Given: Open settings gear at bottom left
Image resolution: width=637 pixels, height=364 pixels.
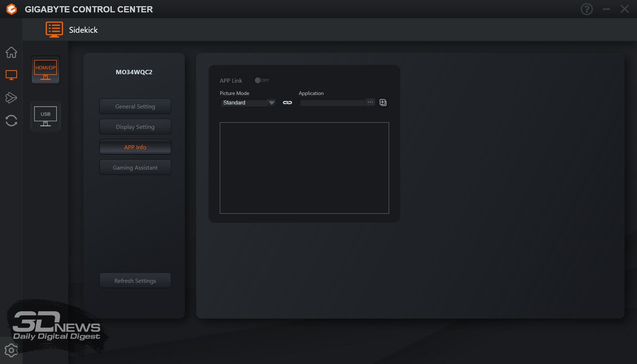Looking at the screenshot, I should [11, 351].
